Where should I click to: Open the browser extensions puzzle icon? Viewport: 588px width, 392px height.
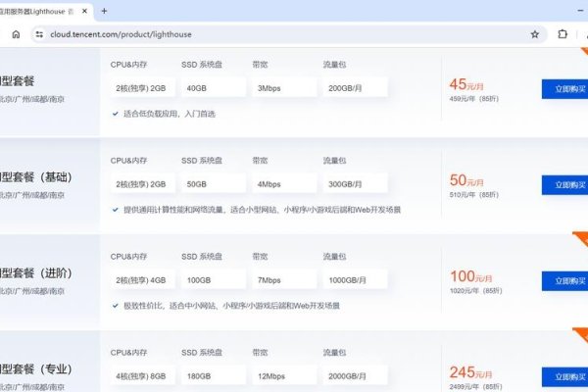(563, 34)
